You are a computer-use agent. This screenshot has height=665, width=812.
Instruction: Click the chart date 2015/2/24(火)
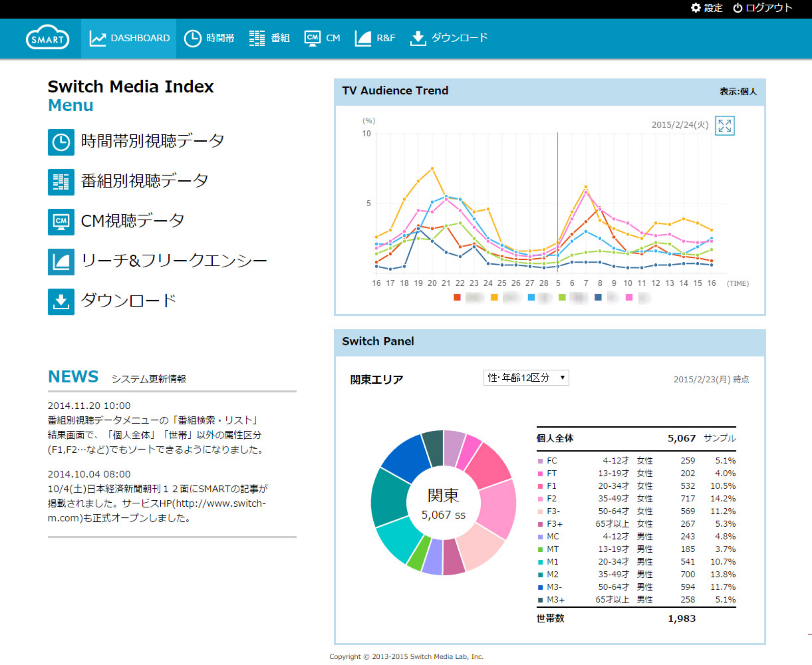pyautogui.click(x=680, y=125)
